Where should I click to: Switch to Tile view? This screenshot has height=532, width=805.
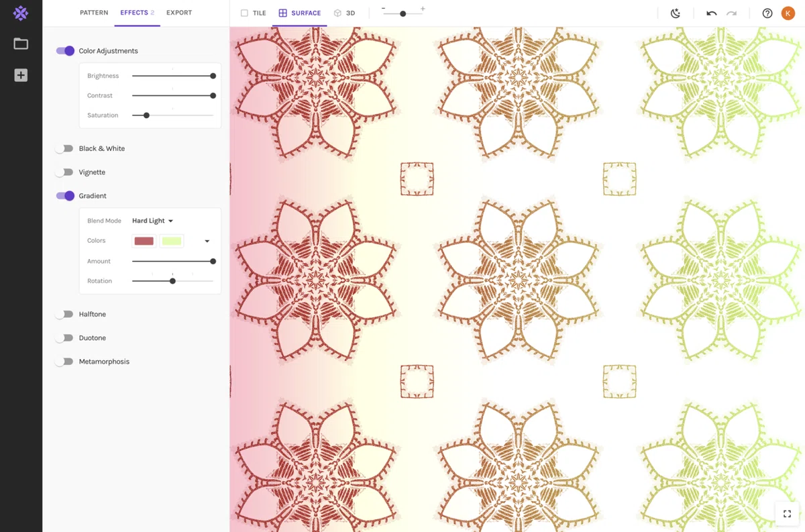point(254,13)
